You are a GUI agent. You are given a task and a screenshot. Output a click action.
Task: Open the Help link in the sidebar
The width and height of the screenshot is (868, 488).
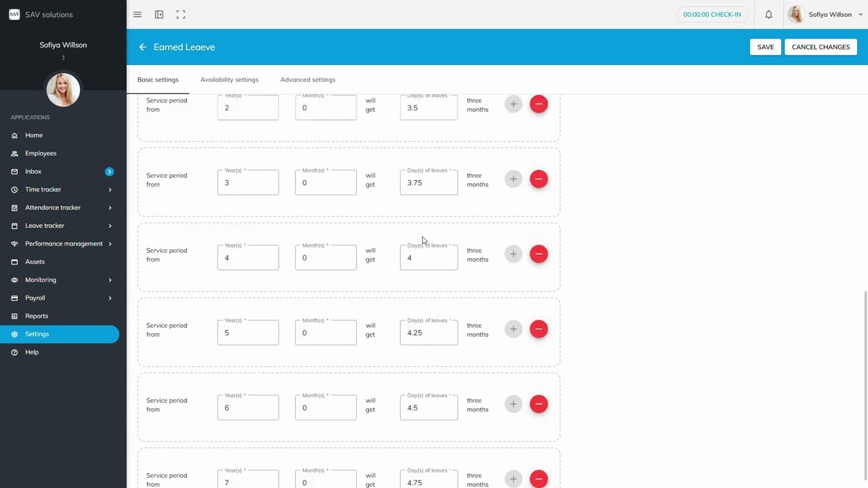tap(32, 352)
